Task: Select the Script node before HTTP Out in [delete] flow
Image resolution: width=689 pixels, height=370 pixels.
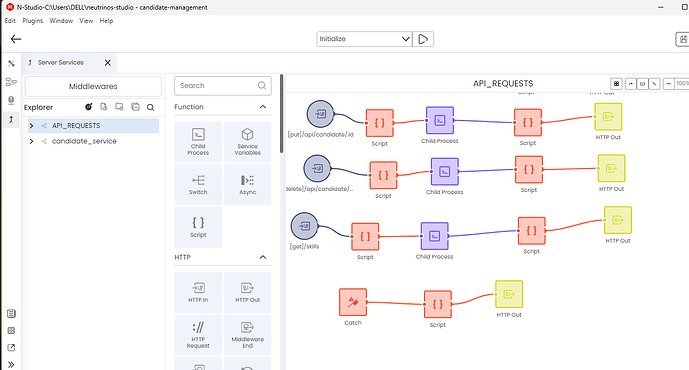Action: pyautogui.click(x=529, y=169)
